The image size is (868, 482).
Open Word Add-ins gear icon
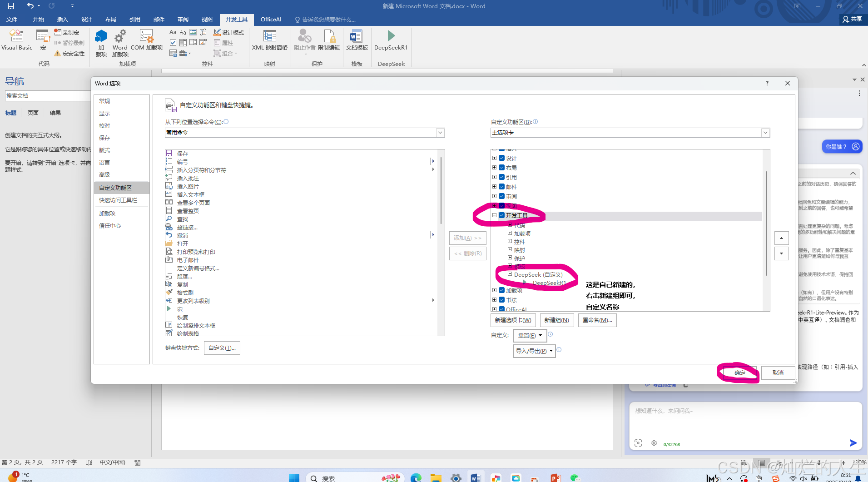pyautogui.click(x=120, y=42)
